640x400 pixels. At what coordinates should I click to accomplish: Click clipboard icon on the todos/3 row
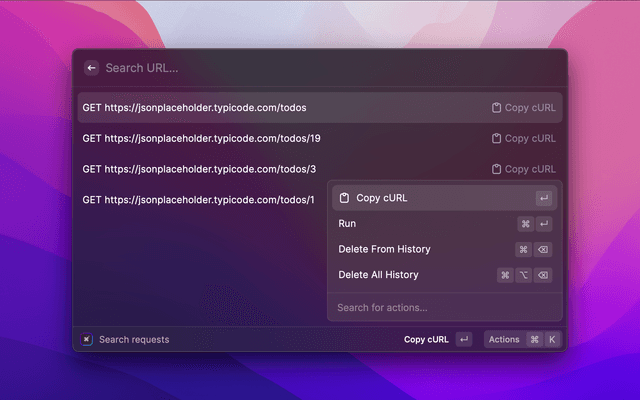tap(496, 170)
